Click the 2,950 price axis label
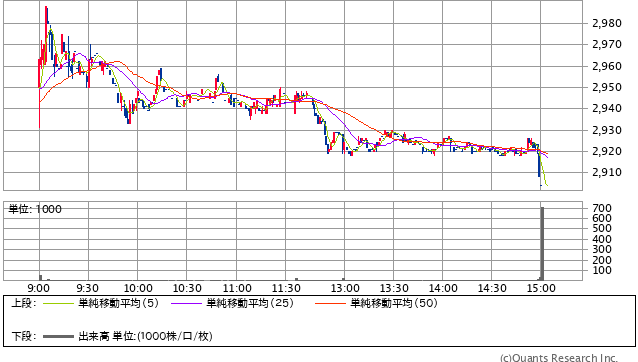Image resolution: width=638 pixels, height=362 pixels. [607, 87]
